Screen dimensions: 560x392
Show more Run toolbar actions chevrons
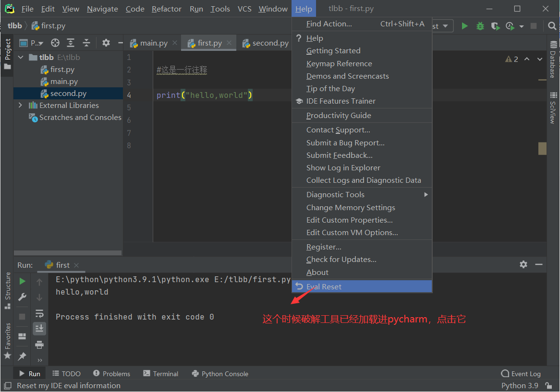pos(40,360)
